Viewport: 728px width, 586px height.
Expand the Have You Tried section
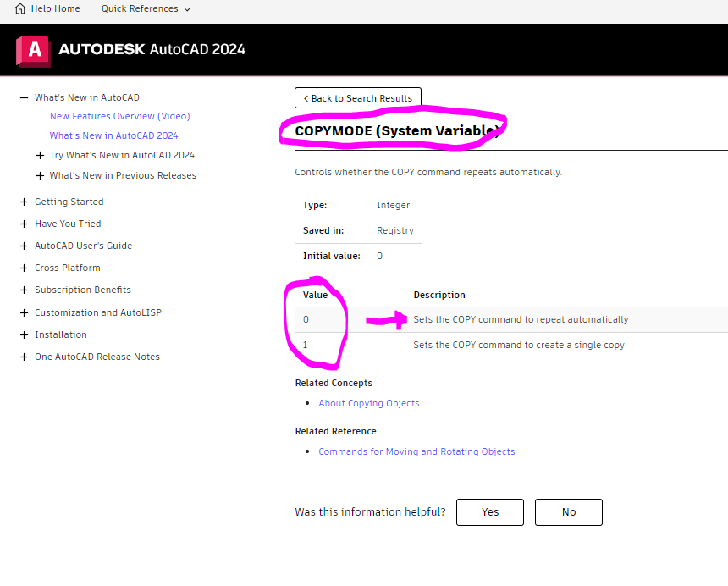tap(24, 224)
